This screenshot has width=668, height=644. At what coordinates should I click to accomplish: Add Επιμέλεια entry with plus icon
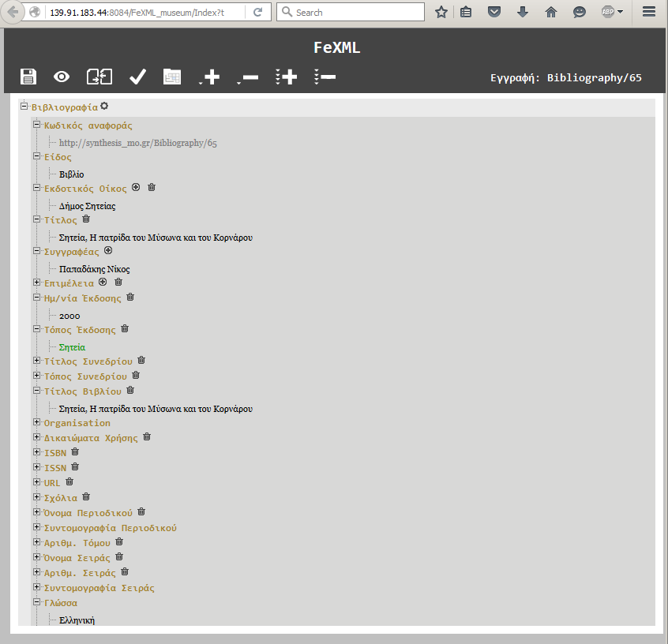(x=103, y=282)
